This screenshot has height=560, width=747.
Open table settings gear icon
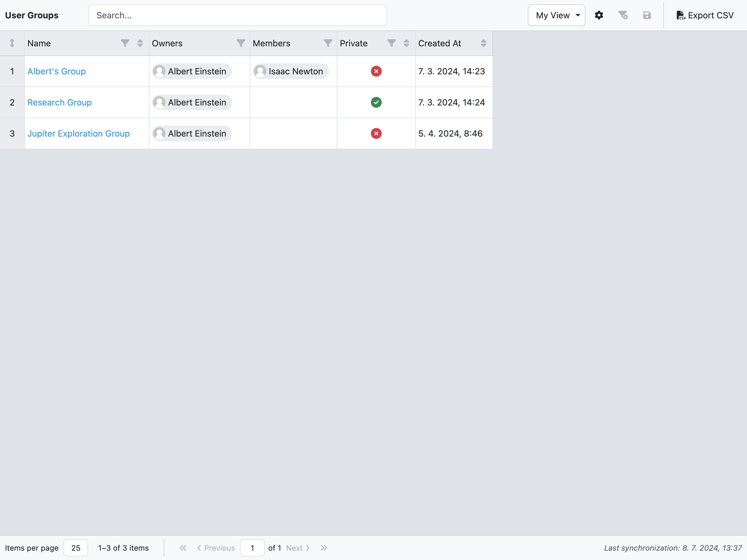(x=599, y=15)
